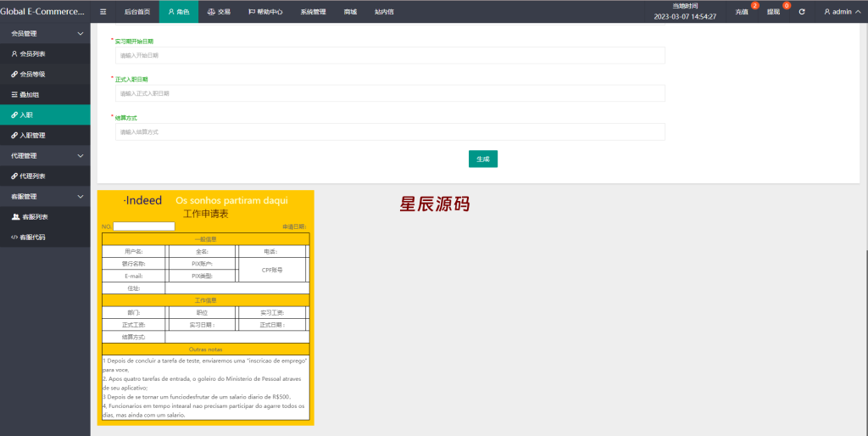Focus the 结算方式 input field
This screenshot has height=436, width=868.
click(390, 131)
